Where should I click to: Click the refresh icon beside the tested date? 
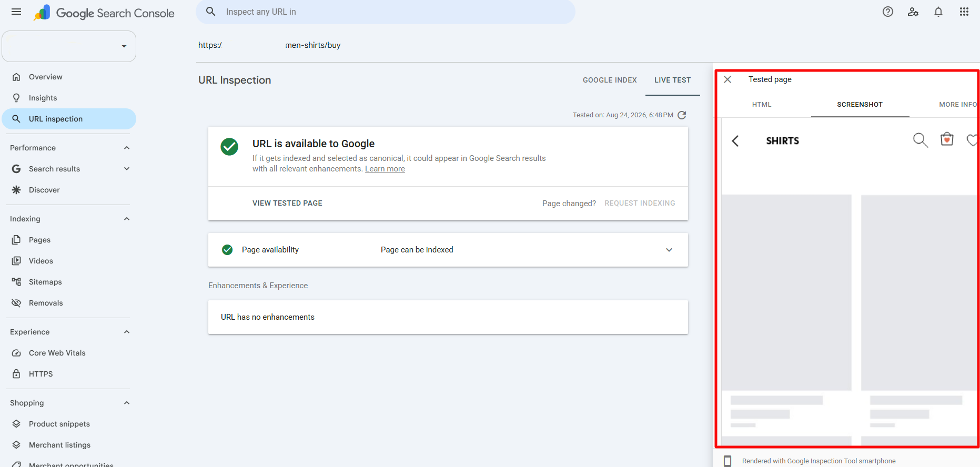[682, 115]
